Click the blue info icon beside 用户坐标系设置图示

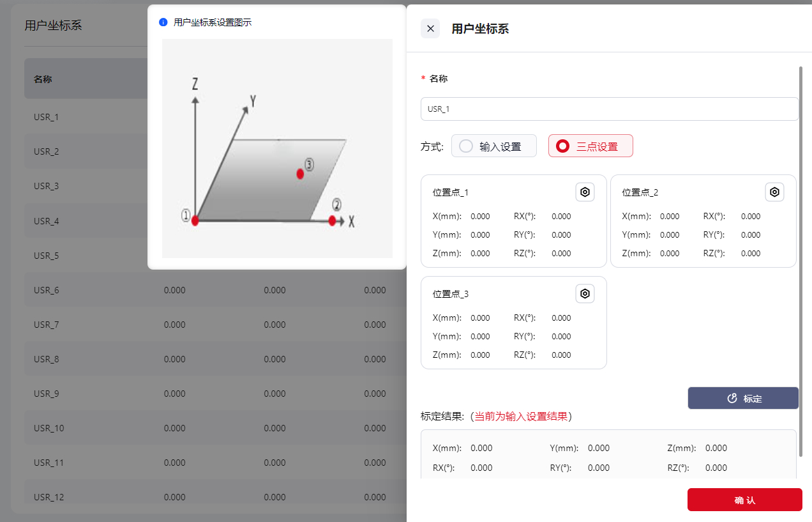163,22
